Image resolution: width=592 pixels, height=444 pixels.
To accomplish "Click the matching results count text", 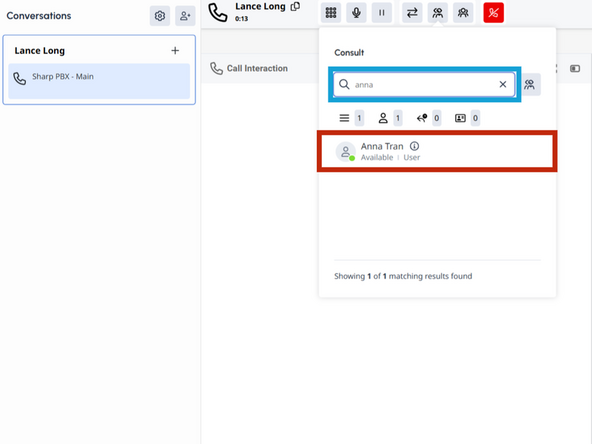I will pos(403,276).
